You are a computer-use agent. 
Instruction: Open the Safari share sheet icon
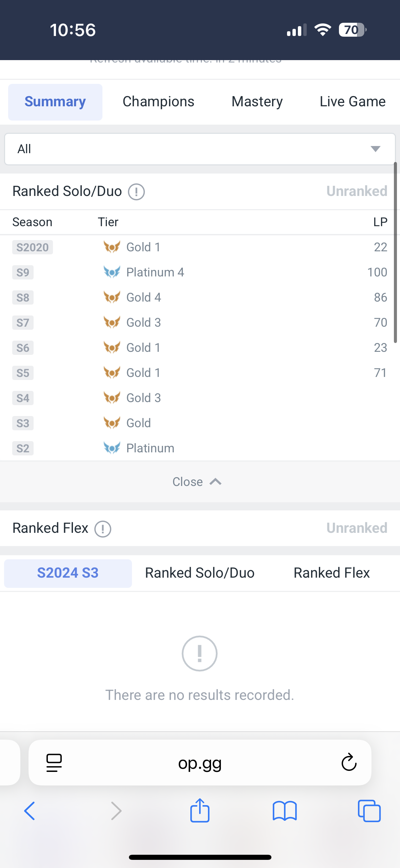(200, 810)
